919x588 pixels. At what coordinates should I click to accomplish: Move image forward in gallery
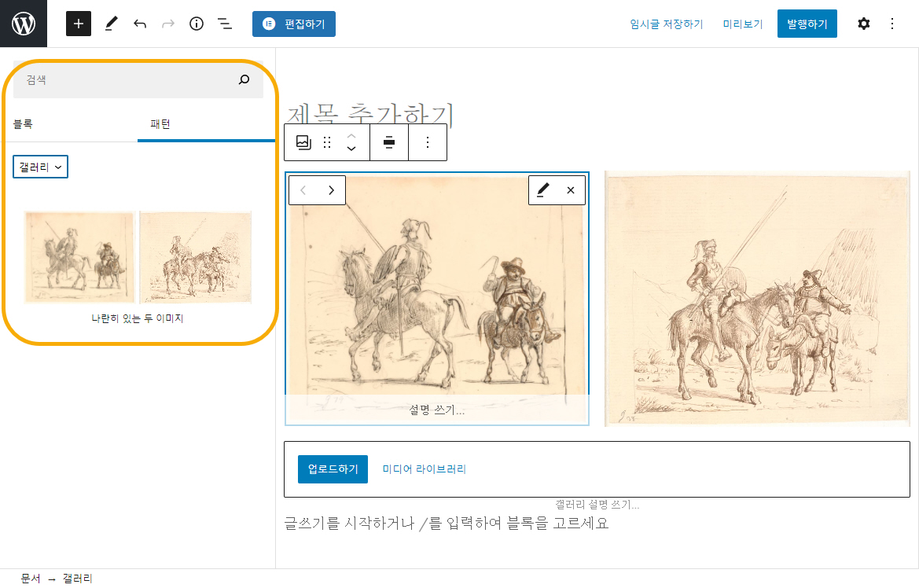click(x=331, y=190)
